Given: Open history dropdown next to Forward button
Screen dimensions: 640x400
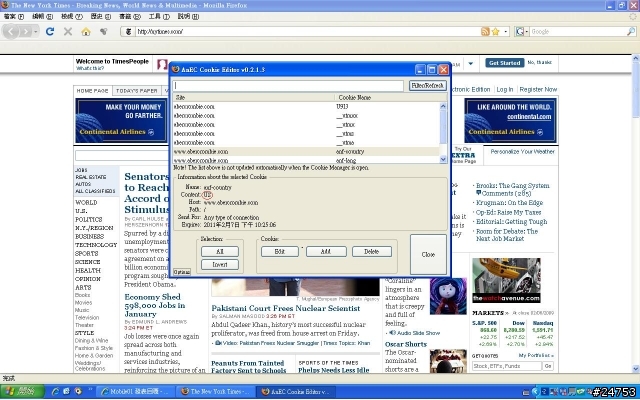Looking at the screenshot, I should coord(36,31).
